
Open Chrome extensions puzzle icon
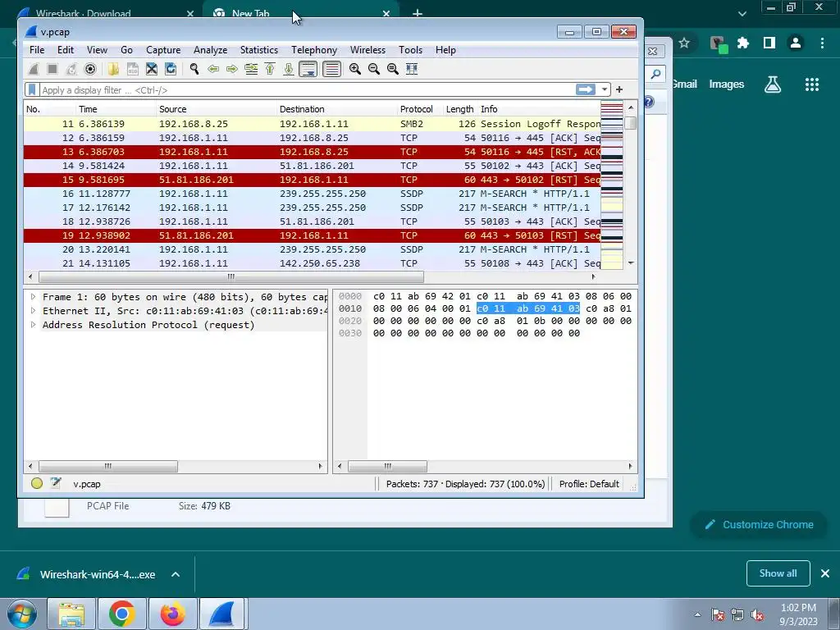pos(742,43)
